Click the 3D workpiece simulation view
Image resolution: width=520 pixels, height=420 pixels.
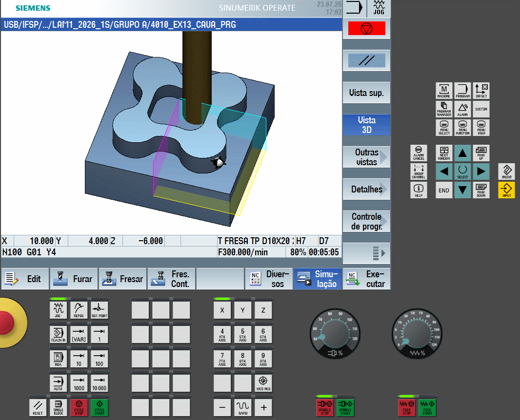tap(171, 133)
